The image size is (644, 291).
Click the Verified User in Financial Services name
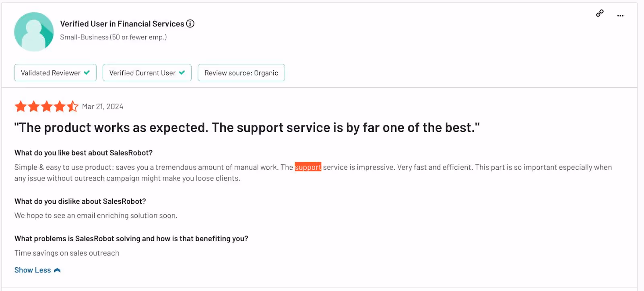(x=122, y=24)
